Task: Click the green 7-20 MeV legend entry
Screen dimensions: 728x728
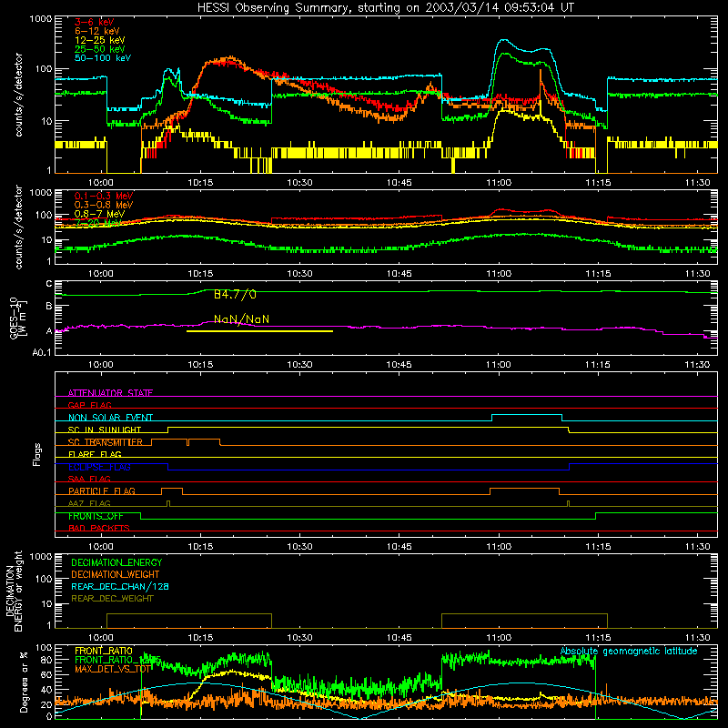Action: click(x=98, y=223)
